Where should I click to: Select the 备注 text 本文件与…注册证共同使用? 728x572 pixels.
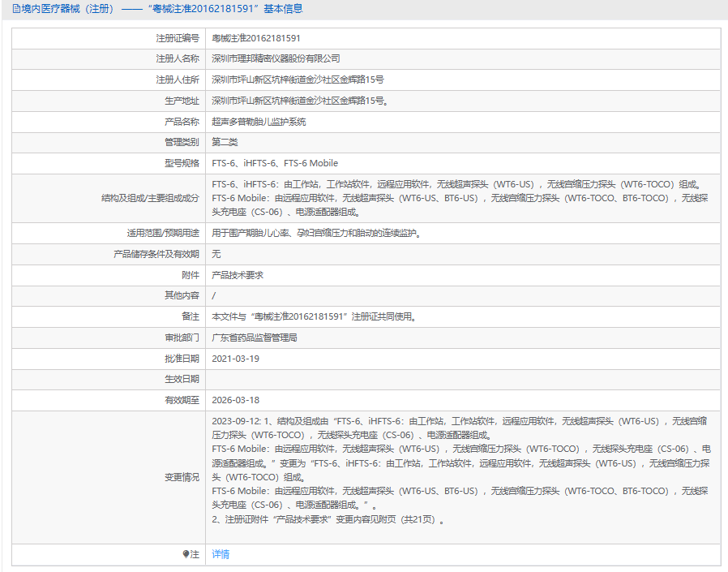[x=314, y=316]
